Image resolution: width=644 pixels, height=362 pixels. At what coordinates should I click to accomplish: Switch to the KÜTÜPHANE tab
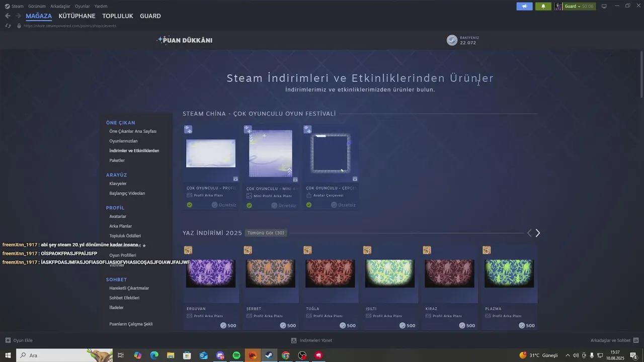coord(77,16)
